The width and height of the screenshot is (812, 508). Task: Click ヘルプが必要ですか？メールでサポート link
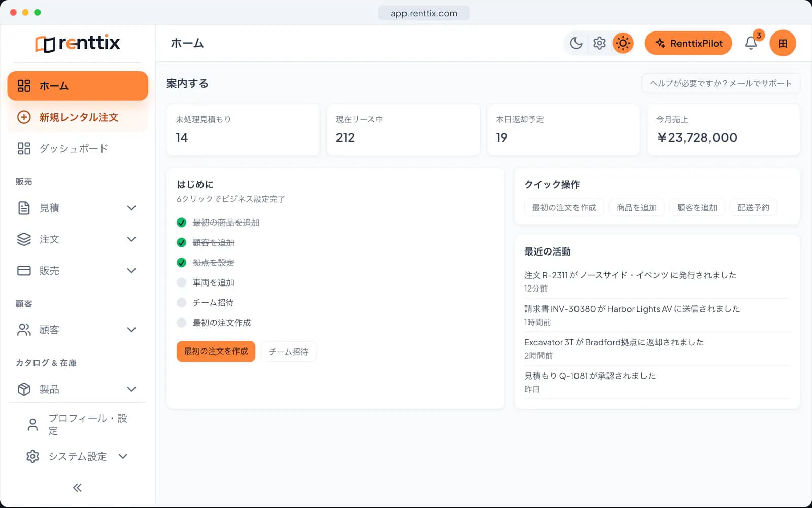(721, 83)
